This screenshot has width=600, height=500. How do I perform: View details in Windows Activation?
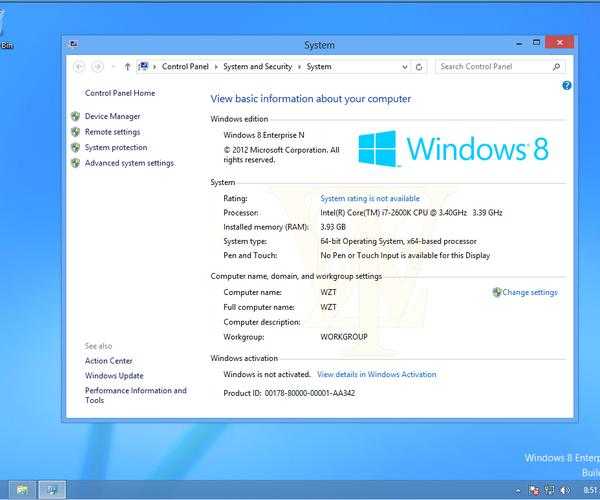click(x=377, y=374)
